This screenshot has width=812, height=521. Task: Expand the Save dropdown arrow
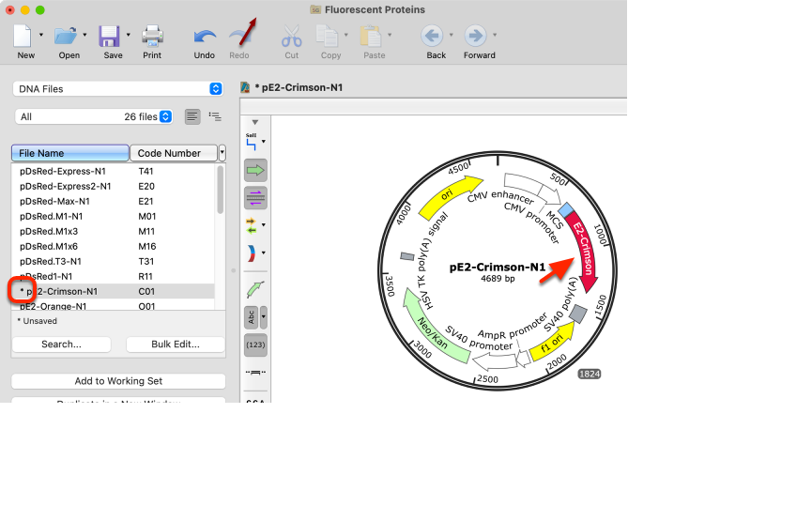pos(129,35)
